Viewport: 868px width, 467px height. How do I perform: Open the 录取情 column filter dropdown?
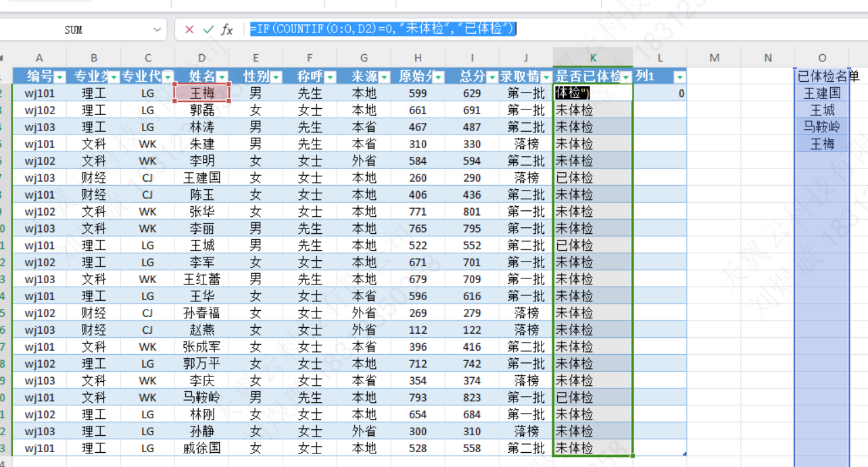[546, 76]
